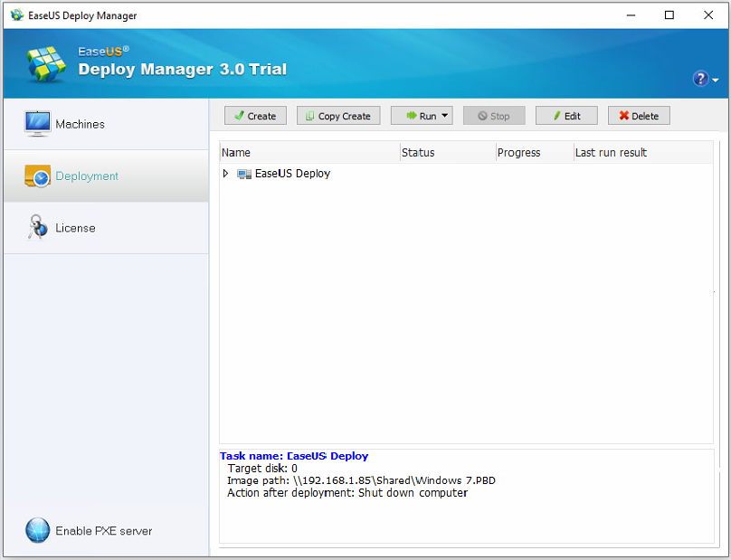Viewport: 731px width, 560px height.
Task: Expand the EaseUS Deploy tree row
Action: tap(225, 174)
